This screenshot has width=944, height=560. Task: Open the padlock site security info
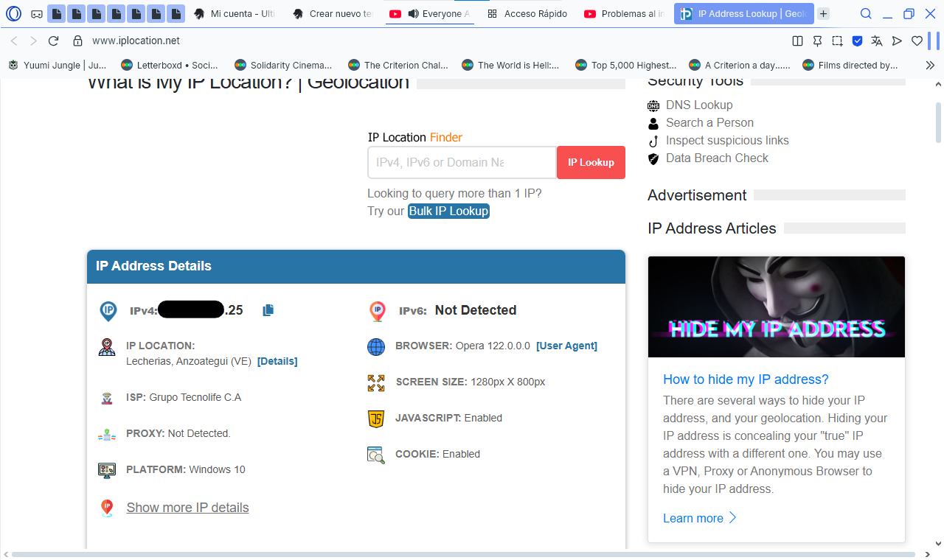click(77, 41)
